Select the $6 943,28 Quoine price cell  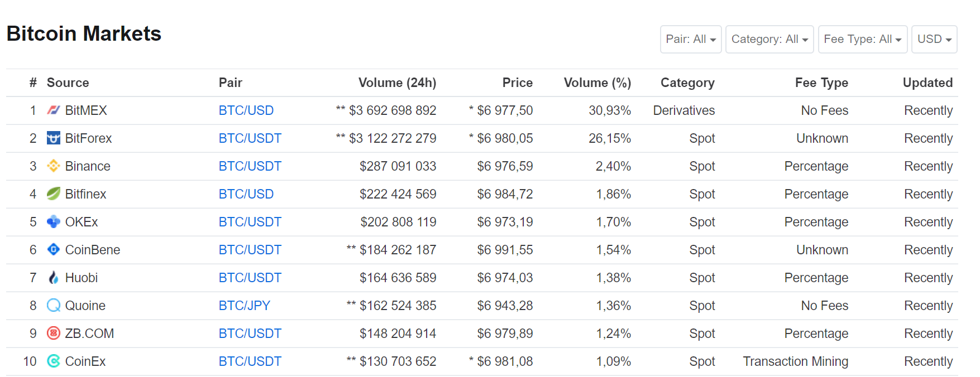[x=505, y=306]
